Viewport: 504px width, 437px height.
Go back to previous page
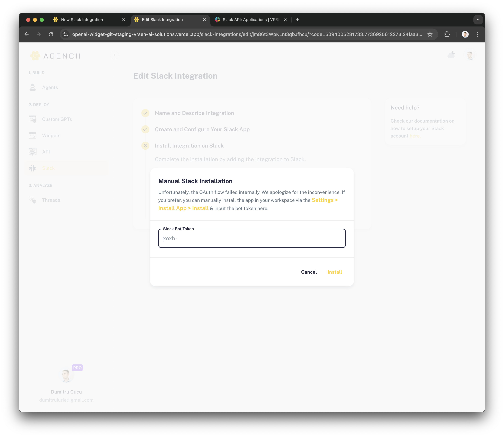coord(27,34)
